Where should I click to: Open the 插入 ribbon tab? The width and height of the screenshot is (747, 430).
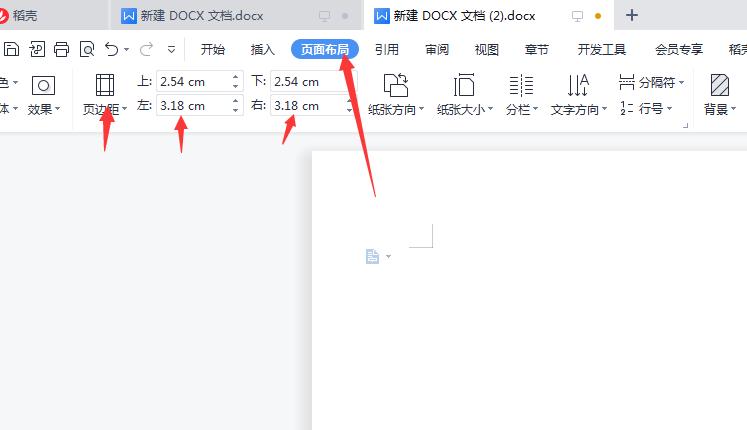pos(262,50)
